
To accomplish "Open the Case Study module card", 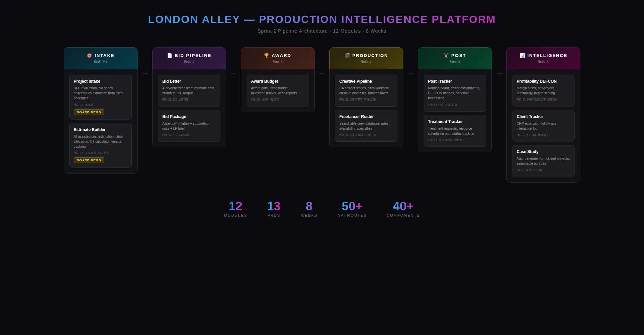I will (543, 161).
